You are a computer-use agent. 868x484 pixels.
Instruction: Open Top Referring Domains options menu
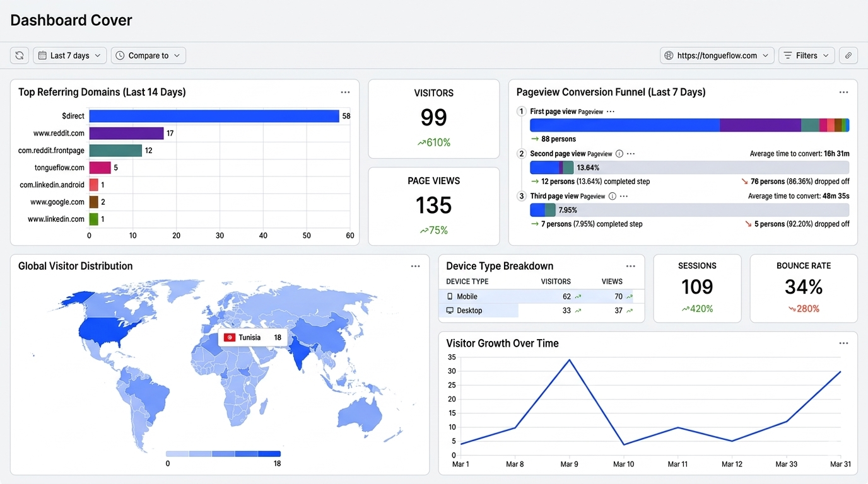point(345,92)
